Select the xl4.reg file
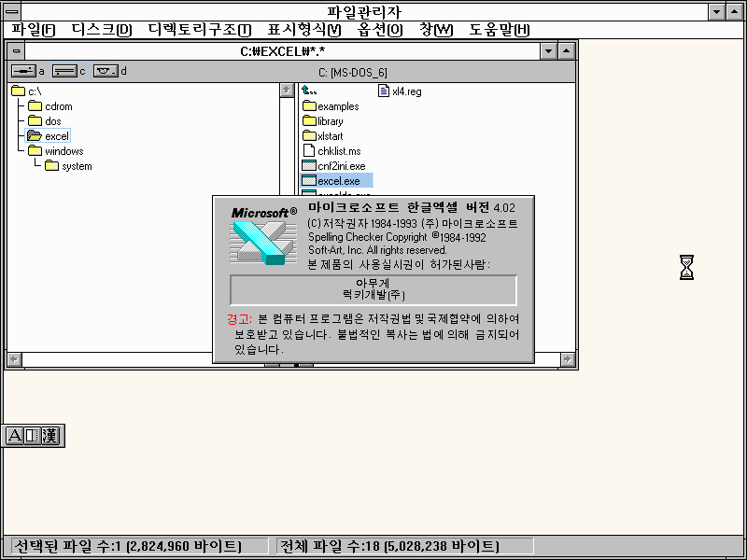The width and height of the screenshot is (747, 560). [400, 91]
